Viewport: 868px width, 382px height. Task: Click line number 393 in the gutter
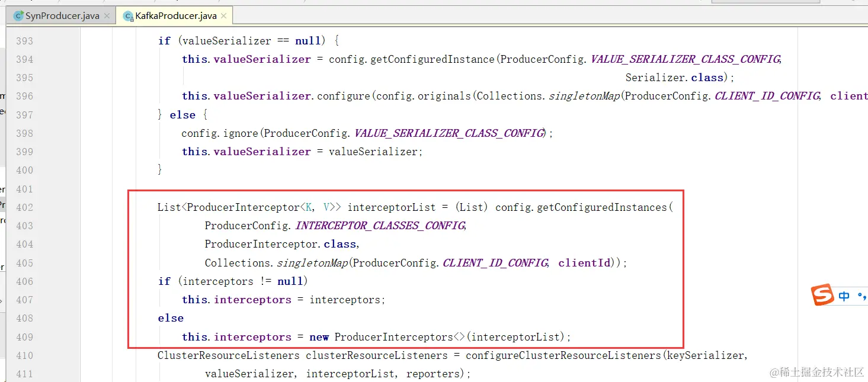pos(24,41)
